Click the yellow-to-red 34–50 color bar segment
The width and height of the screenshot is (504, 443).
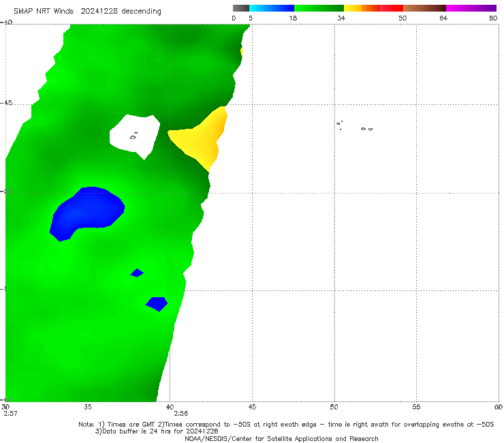coord(373,8)
